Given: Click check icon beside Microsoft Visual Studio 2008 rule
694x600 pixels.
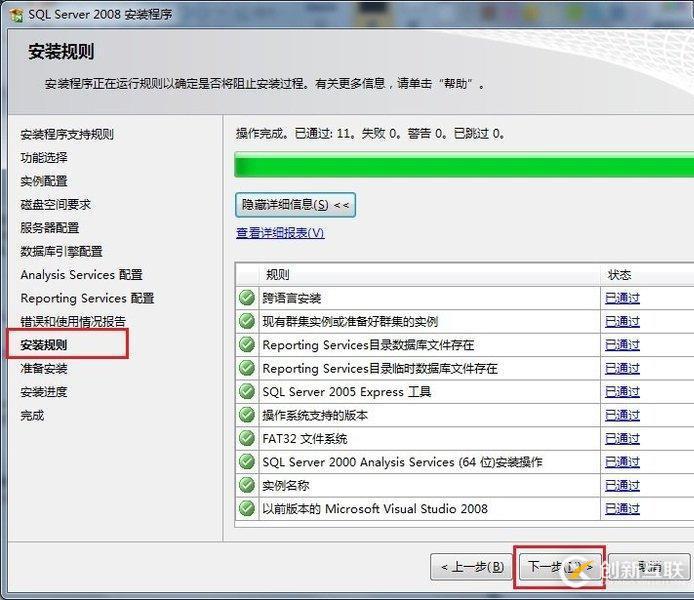Looking at the screenshot, I should click(x=247, y=508).
